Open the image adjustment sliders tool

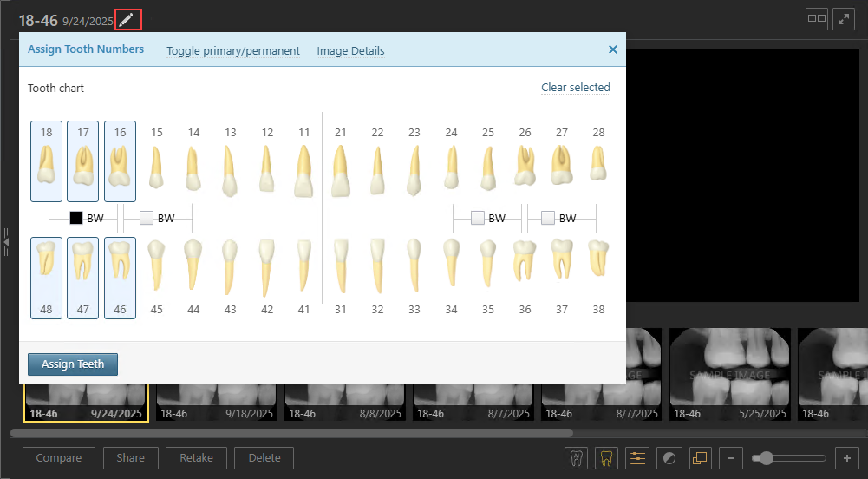tap(637, 457)
